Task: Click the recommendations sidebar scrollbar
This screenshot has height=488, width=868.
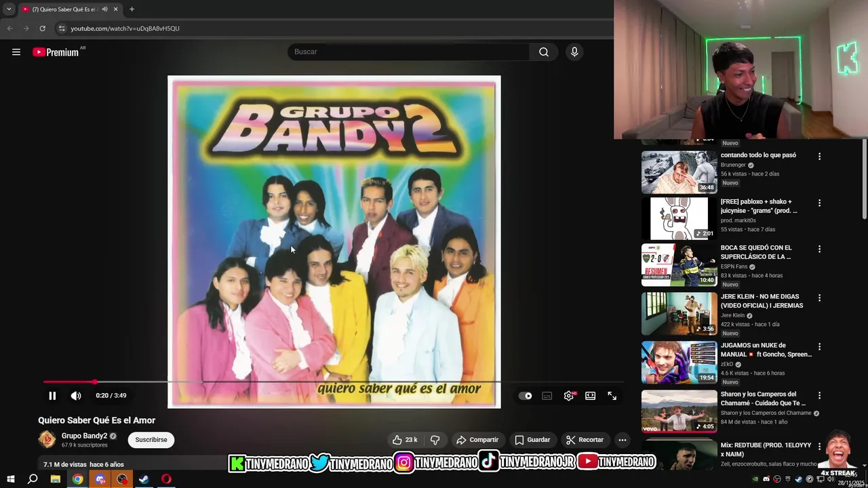Action: tap(865, 180)
